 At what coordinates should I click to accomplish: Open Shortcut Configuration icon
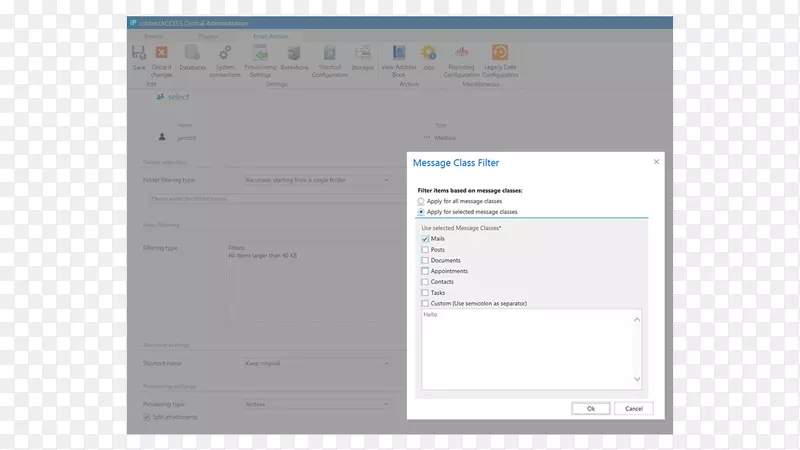point(330,52)
